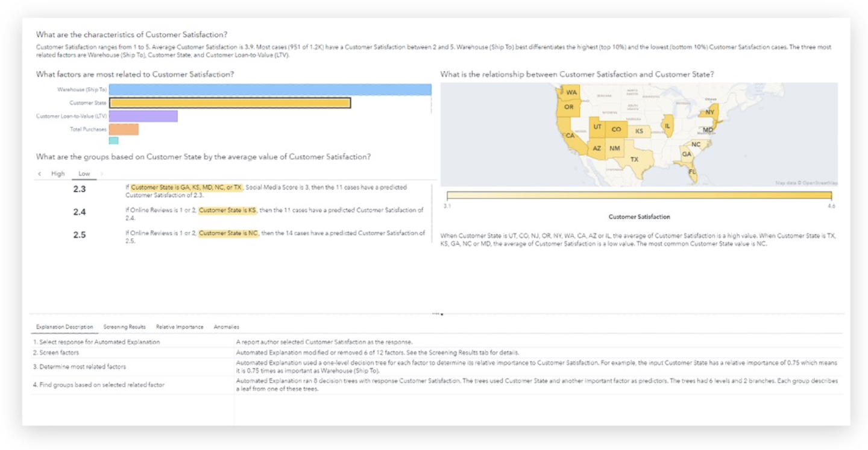Click the FL state on the map
Screen dimensions: 868x450
[x=693, y=171]
